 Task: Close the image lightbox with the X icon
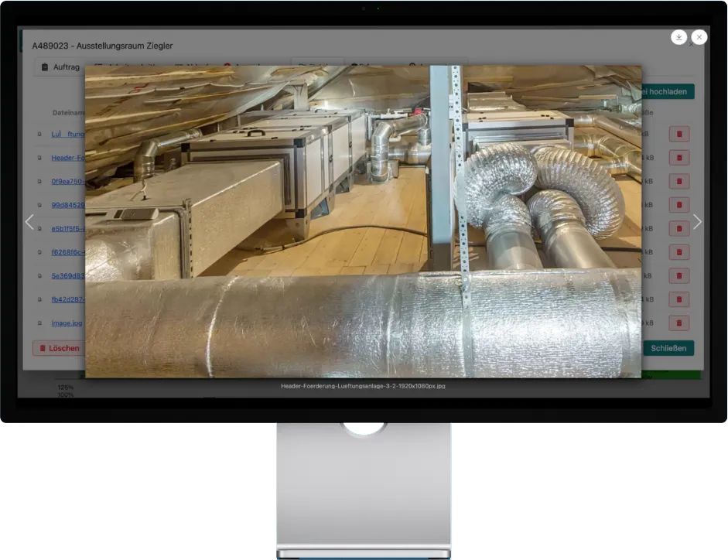tap(699, 37)
